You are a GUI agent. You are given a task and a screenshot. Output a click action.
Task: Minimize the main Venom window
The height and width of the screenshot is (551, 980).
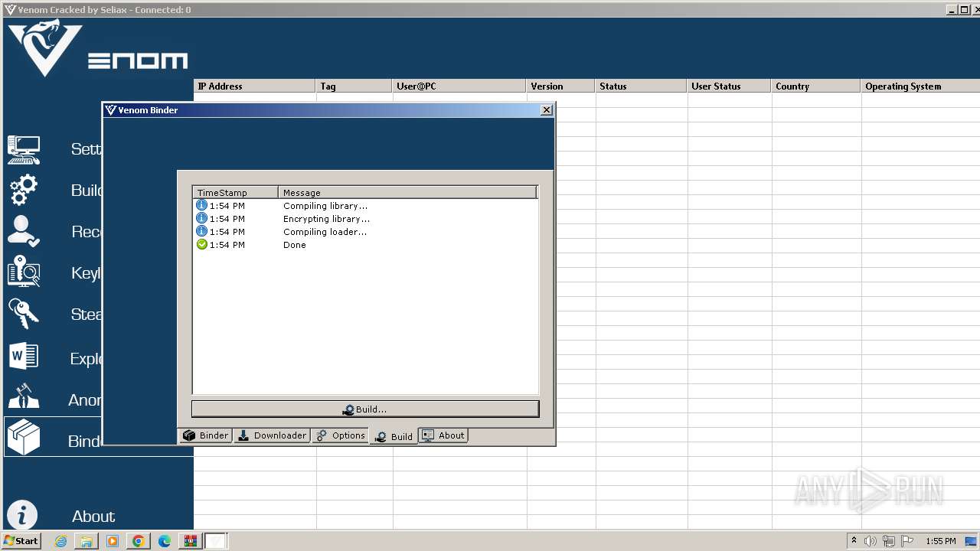(x=952, y=10)
